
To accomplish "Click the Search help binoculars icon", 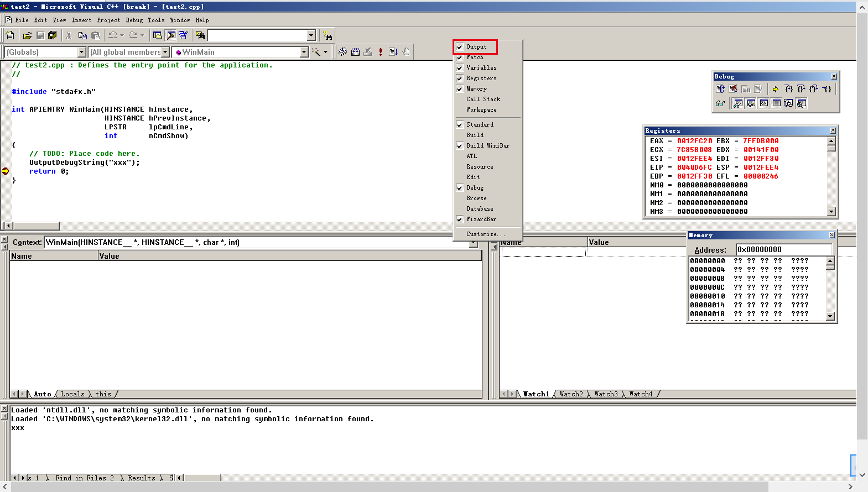I will tap(328, 35).
